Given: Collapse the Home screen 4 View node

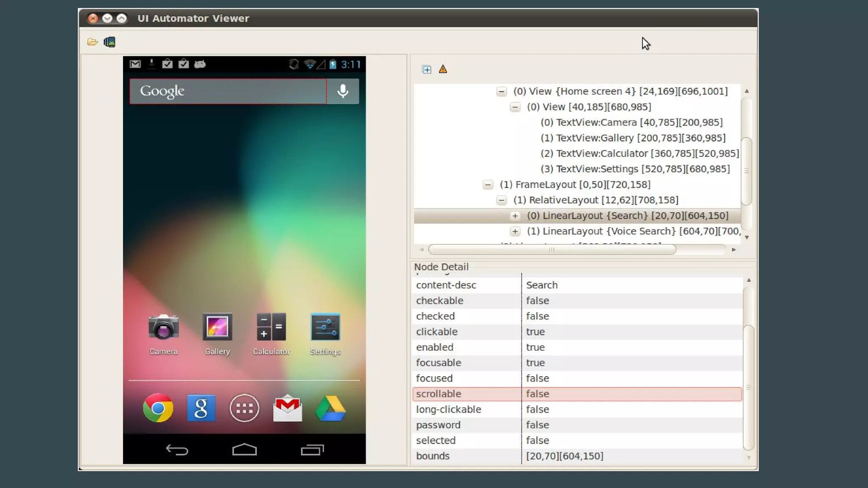Looking at the screenshot, I should pos(501,91).
